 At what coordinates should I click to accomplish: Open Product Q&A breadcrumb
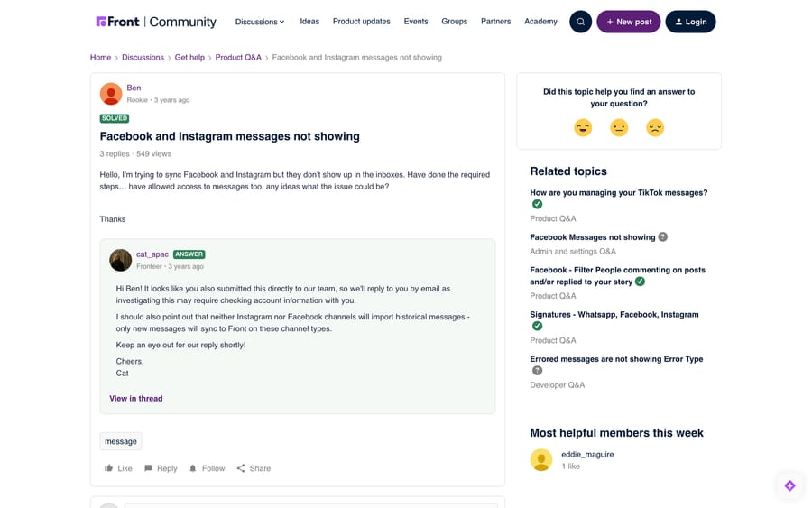coord(238,58)
